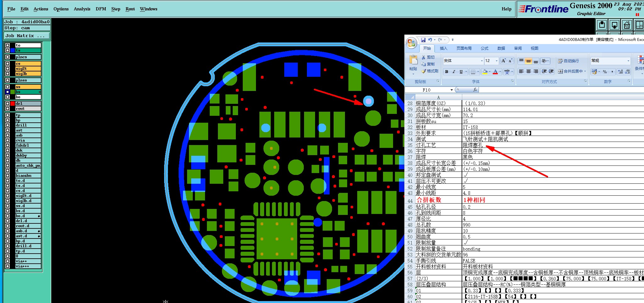Screen dimensions: 644x303
Task: Align text left
Action: [x=521, y=71]
